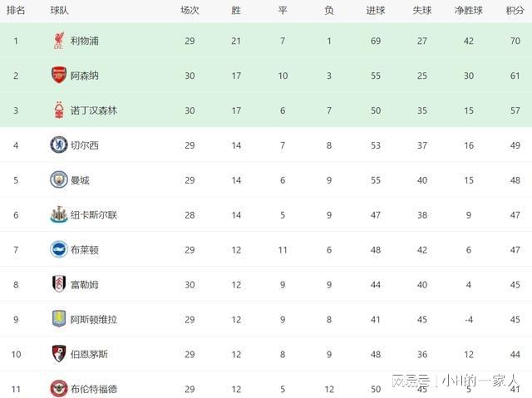Viewport: 532px width, 398px height.
Task: Open the Chelsea club badge icon
Action: pos(59,145)
